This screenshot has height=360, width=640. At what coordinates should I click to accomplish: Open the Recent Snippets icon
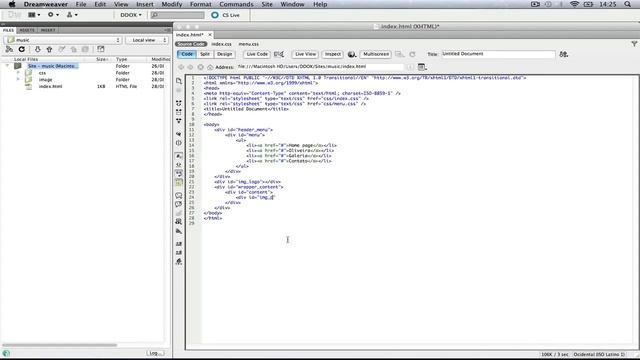click(179, 222)
